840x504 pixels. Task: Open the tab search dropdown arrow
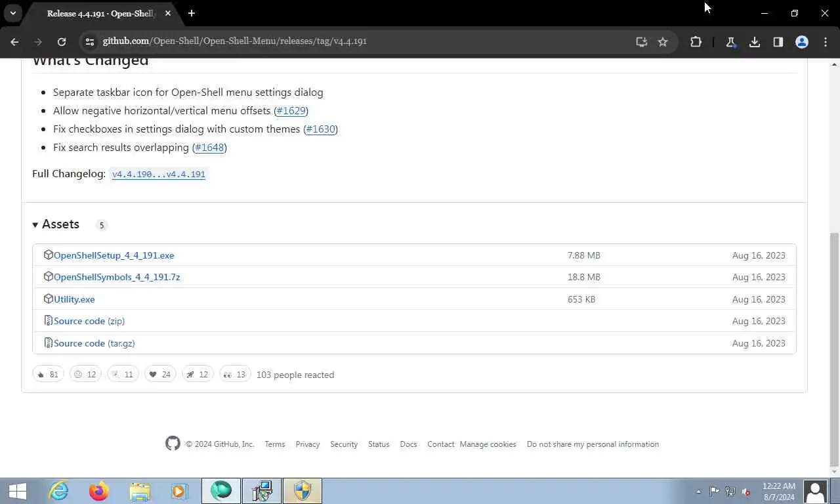pyautogui.click(x=12, y=13)
